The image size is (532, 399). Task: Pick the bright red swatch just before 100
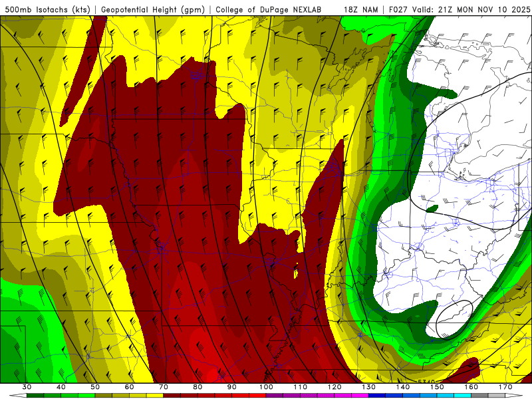[x=257, y=396]
